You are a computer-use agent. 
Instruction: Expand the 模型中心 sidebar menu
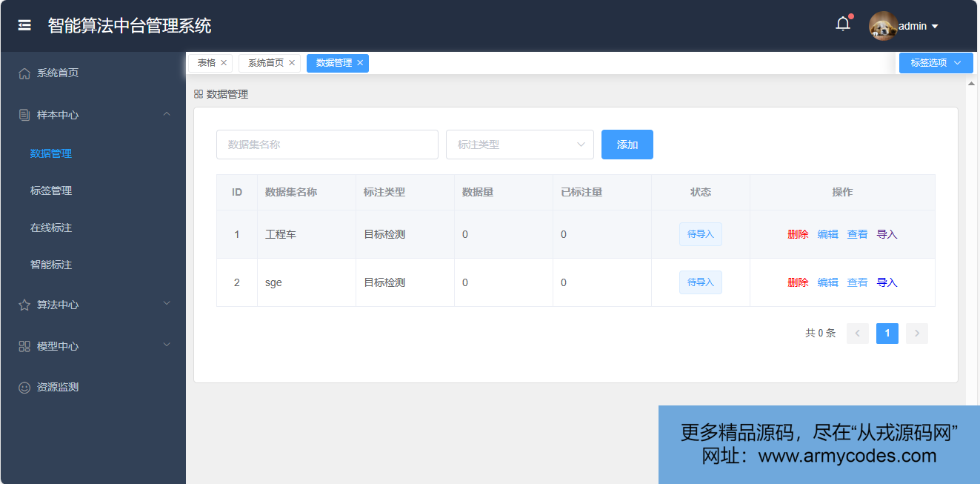point(93,346)
